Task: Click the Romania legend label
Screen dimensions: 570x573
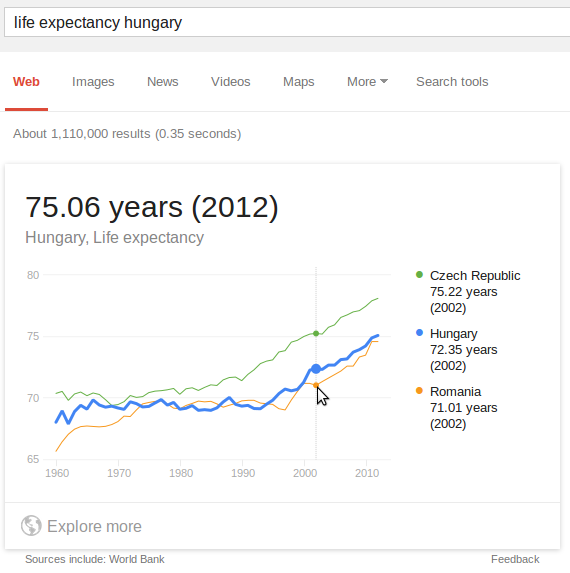Action: coord(455,391)
